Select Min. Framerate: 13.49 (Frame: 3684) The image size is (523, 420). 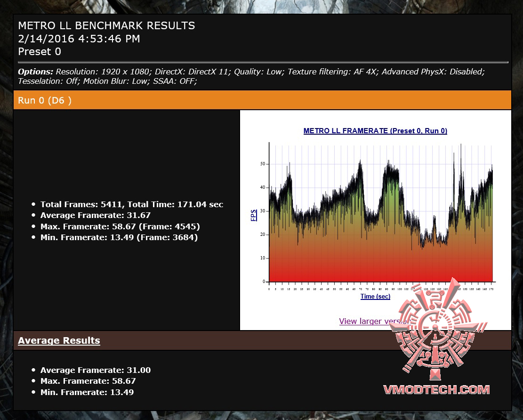119,237
